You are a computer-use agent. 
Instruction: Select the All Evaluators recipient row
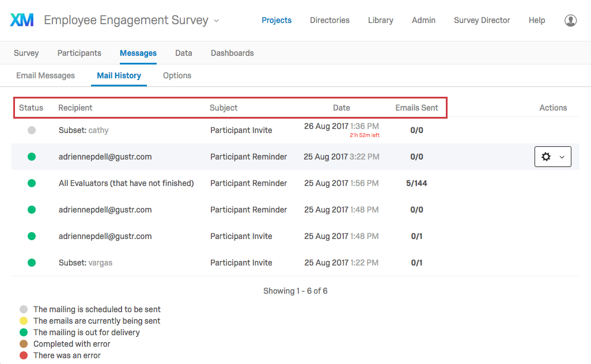coord(126,183)
